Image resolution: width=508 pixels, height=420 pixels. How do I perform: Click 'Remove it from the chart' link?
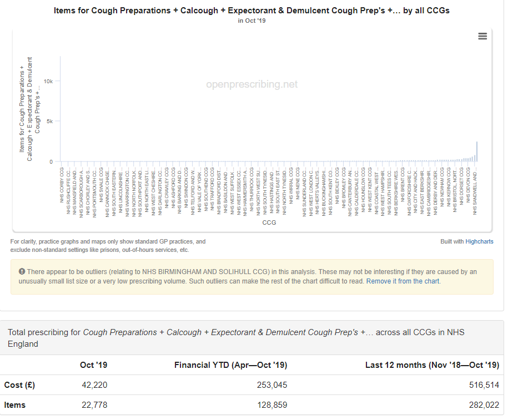[403, 281]
